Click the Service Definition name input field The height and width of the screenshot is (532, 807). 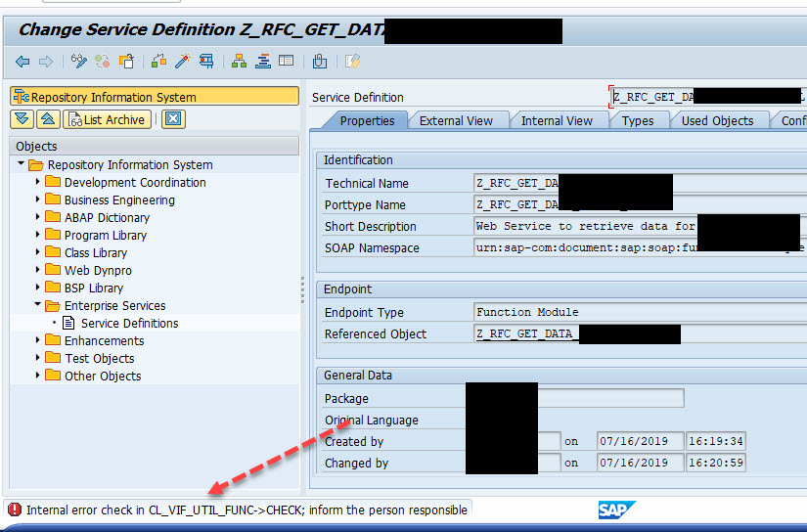(x=708, y=97)
